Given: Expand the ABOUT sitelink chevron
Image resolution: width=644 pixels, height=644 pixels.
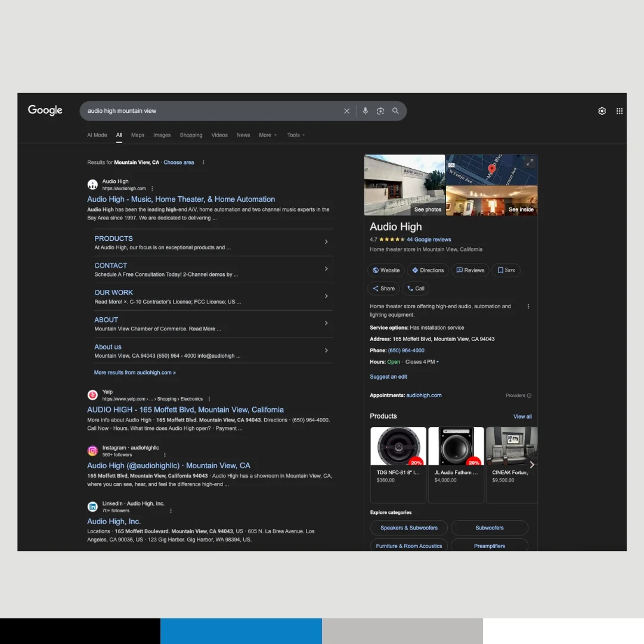Looking at the screenshot, I should click(x=326, y=323).
